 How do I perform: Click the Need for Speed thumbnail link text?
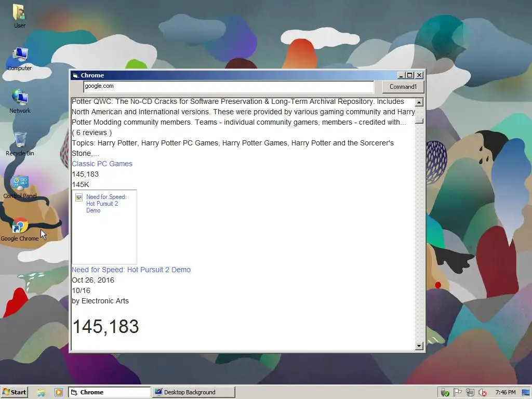(106, 204)
